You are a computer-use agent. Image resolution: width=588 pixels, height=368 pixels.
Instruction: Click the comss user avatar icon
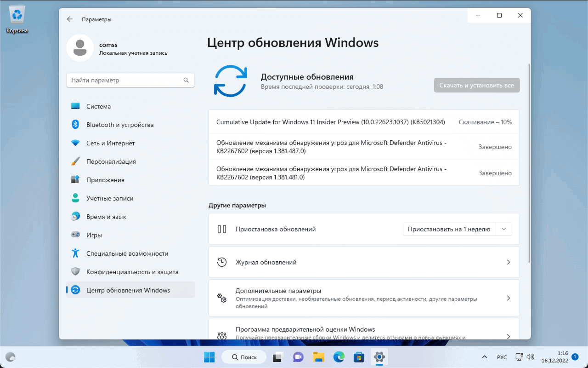(x=80, y=48)
